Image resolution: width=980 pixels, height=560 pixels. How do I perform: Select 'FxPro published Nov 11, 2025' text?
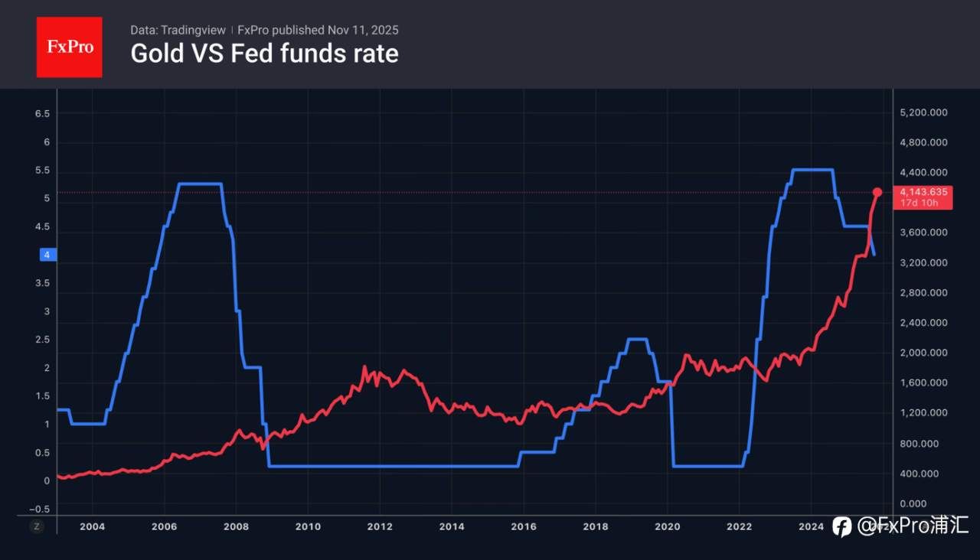(318, 30)
